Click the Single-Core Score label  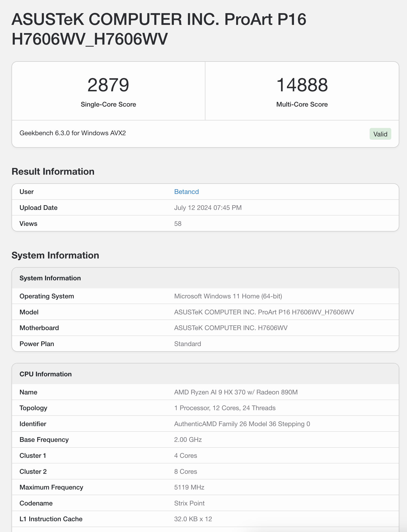pos(108,104)
